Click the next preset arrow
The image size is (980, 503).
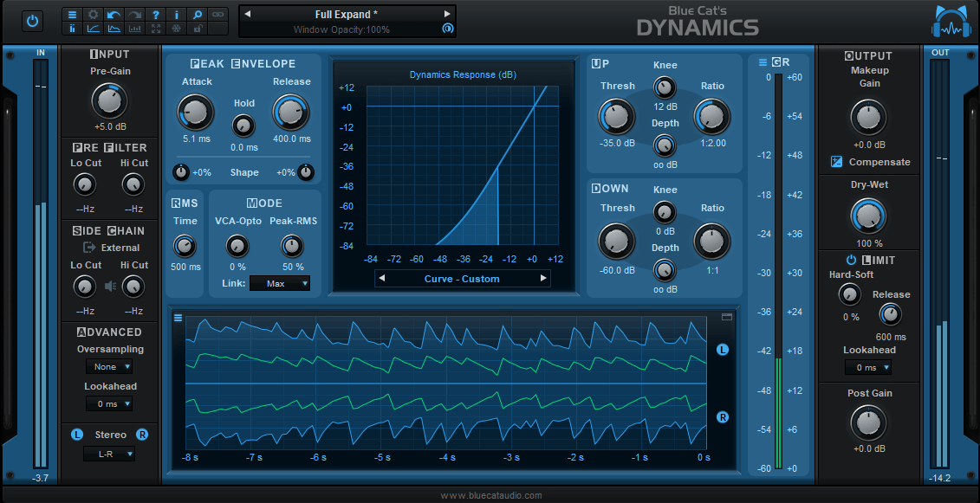447,13
